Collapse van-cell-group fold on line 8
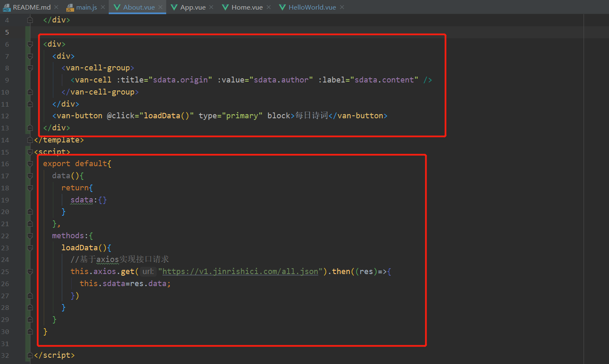The image size is (609, 364). (x=30, y=68)
